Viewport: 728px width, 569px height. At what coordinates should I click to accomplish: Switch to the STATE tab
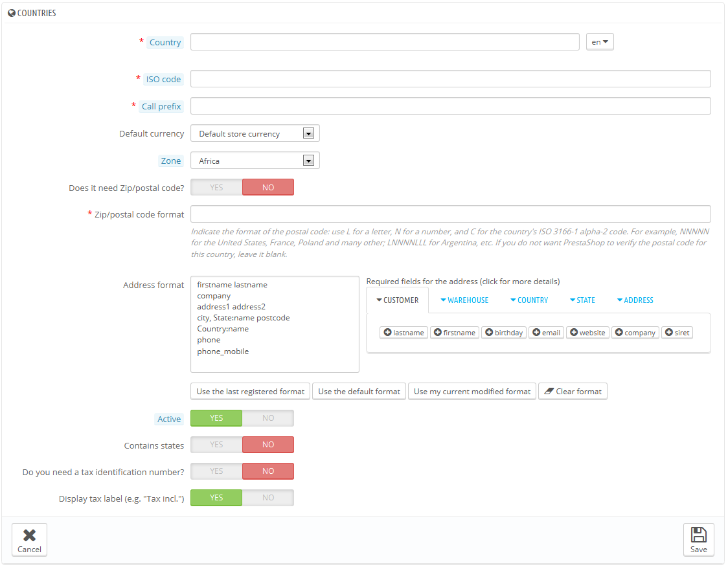(583, 300)
